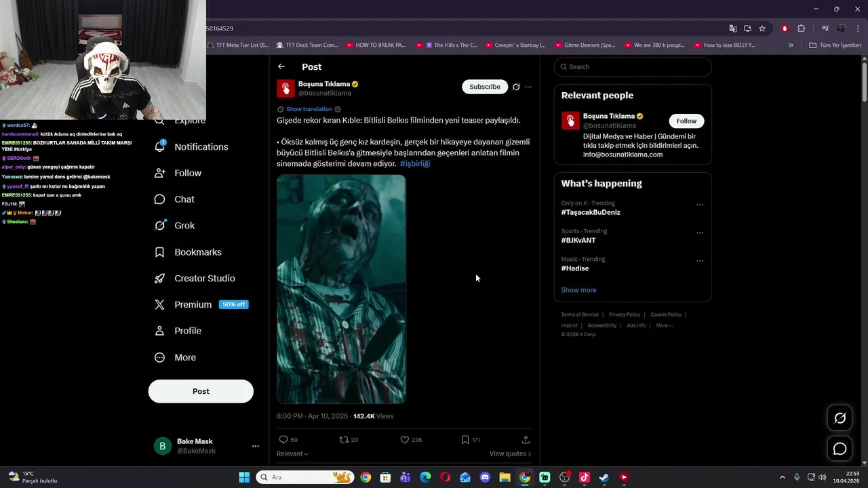Open Creator Studio
Viewport: 868px width, 488px height.
195,278
